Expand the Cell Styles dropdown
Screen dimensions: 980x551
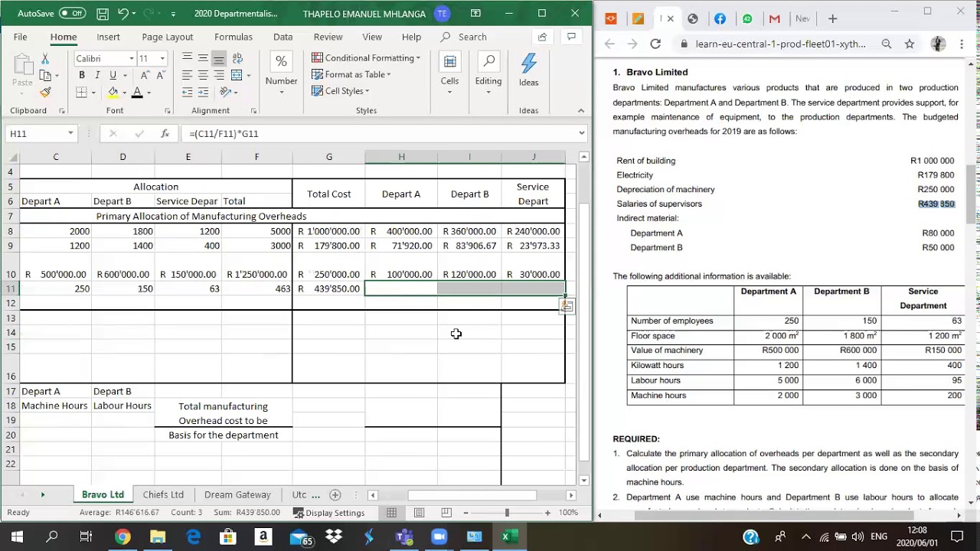click(341, 91)
